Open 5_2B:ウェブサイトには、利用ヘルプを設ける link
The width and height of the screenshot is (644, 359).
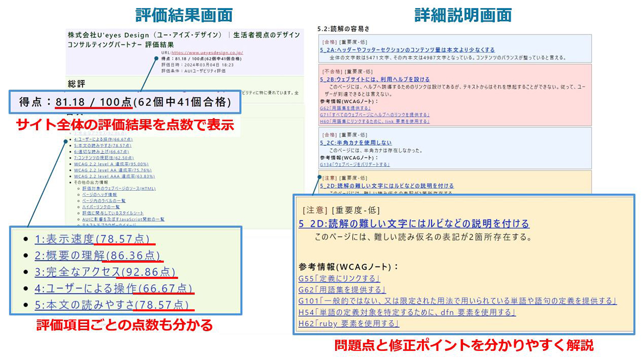tap(375, 79)
